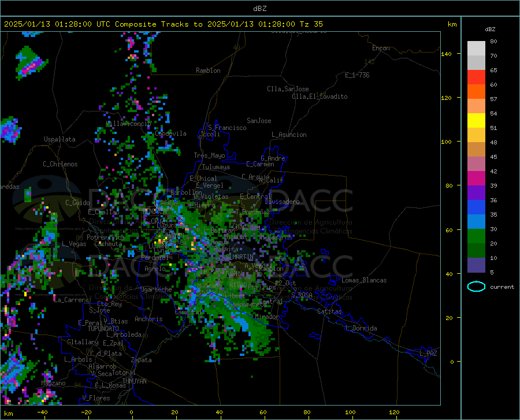
Task: Click the Tulumaya map label
Action: point(216,167)
